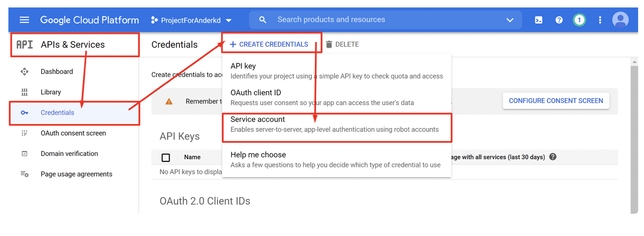Open the help question mark icon

click(x=559, y=20)
